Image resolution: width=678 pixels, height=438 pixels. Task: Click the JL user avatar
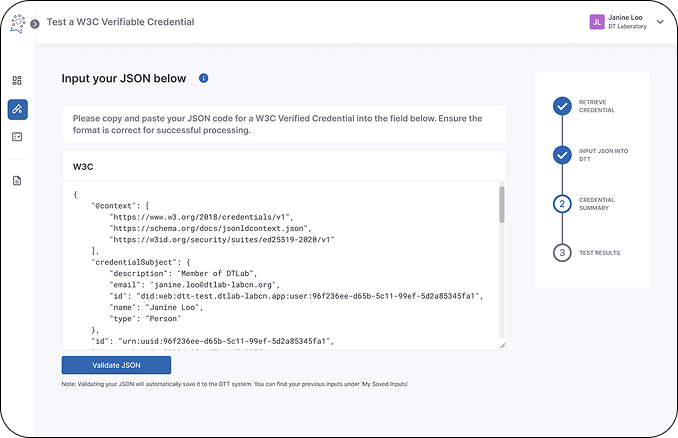pyautogui.click(x=597, y=22)
